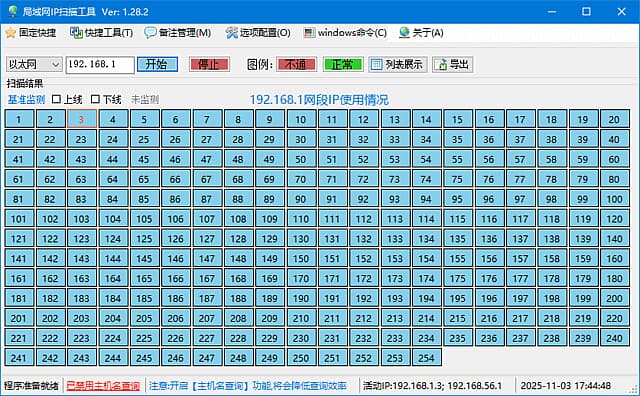Maximize the scanner window

tap(586, 11)
